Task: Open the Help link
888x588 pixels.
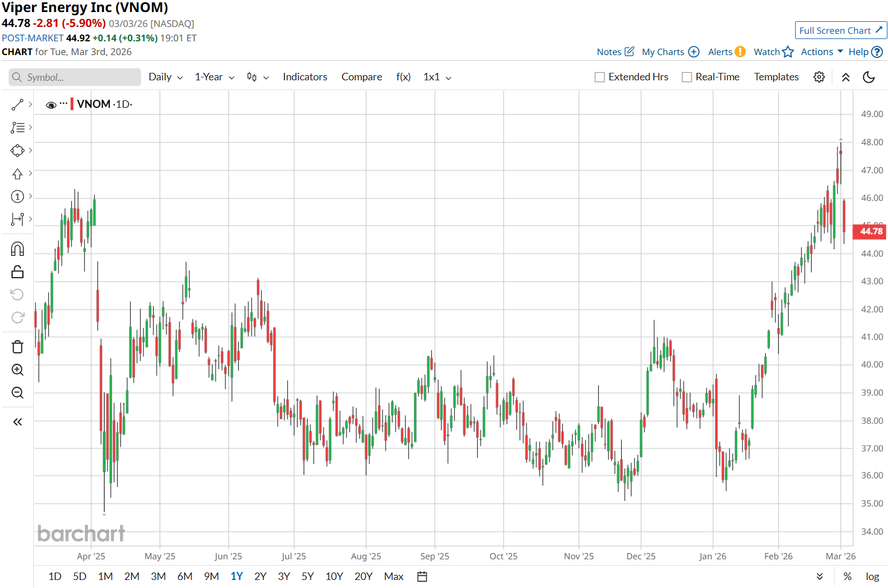Action: [865, 52]
